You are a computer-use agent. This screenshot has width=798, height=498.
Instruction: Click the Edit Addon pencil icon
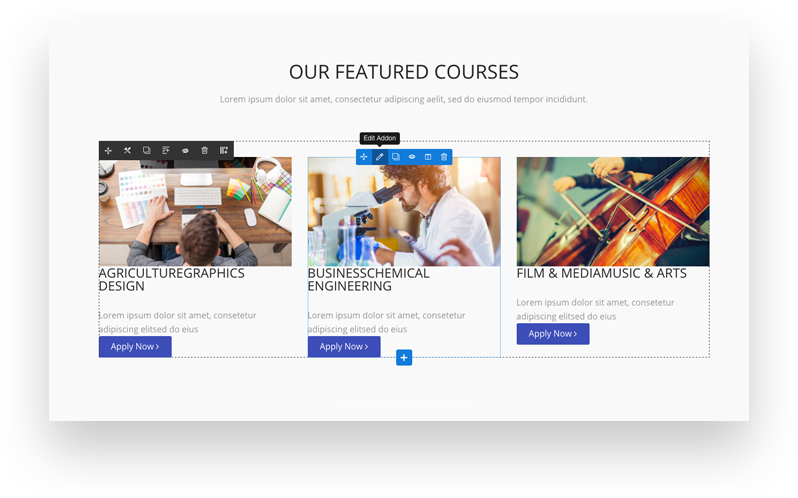point(380,157)
